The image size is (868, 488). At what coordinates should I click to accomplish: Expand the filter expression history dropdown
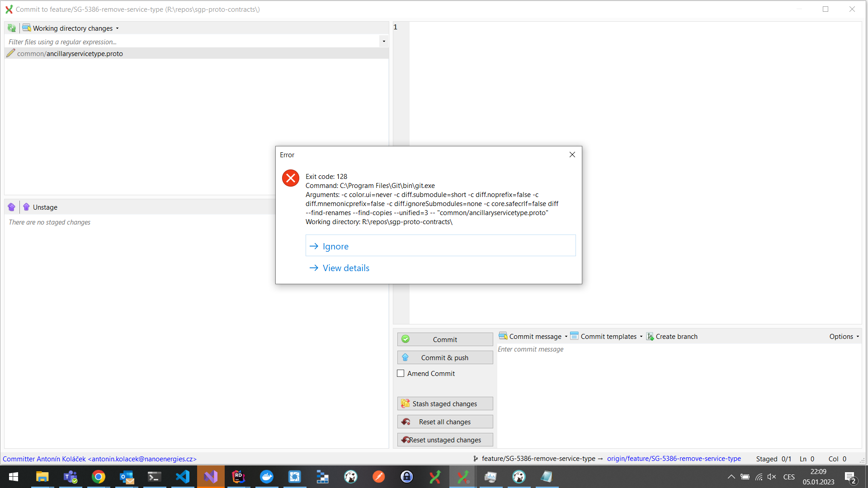point(384,41)
